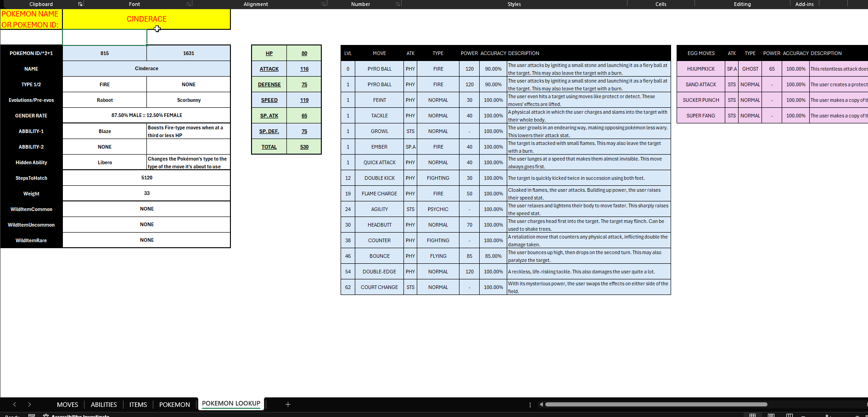Select the Raboot evolution cell

105,100
